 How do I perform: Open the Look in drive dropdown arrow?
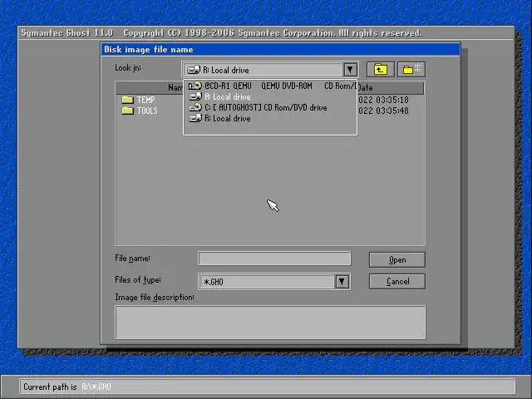[x=350, y=70]
